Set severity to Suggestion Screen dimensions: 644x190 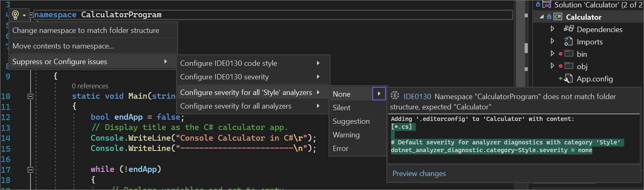tap(351, 121)
